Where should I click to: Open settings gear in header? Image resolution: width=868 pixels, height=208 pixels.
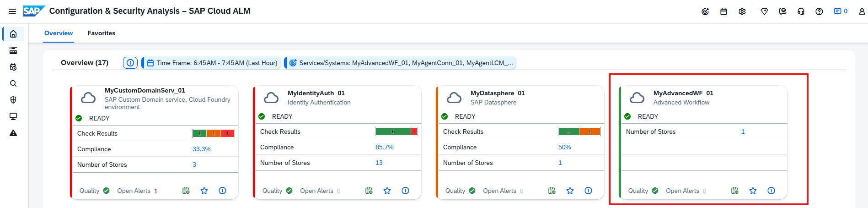(742, 11)
